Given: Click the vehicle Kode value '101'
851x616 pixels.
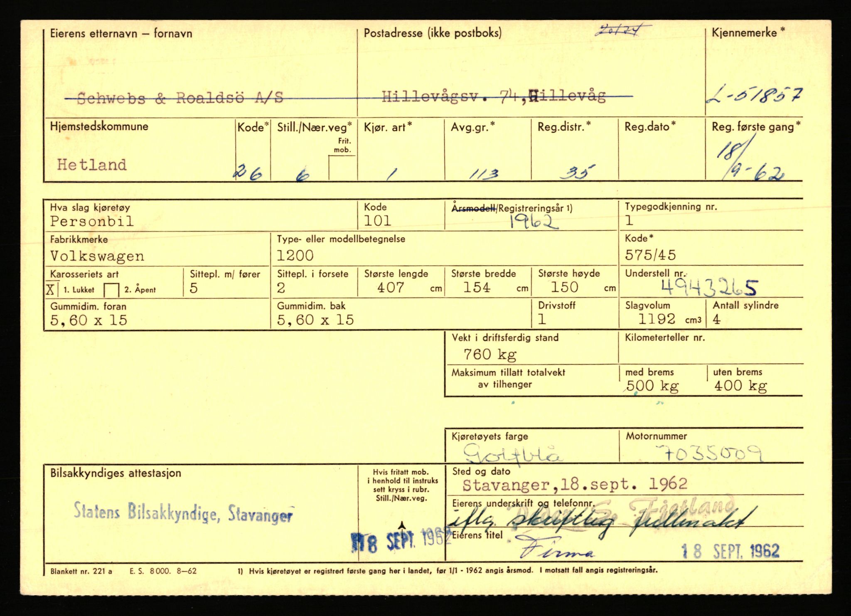Looking at the screenshot, I should click(377, 221).
